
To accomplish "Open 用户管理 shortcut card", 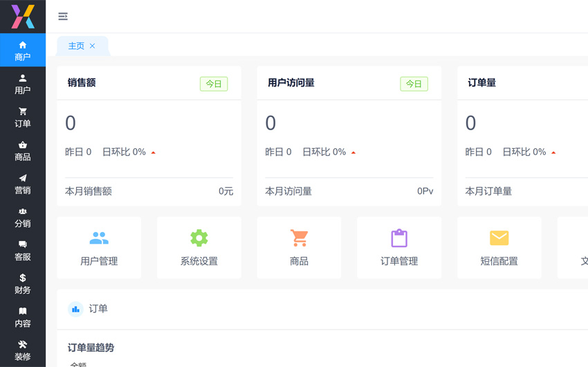I will point(99,248).
